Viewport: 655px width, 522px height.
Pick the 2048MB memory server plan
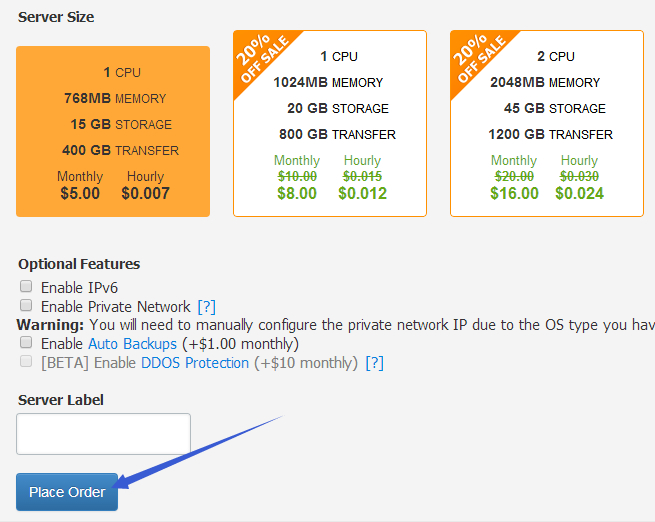point(547,123)
